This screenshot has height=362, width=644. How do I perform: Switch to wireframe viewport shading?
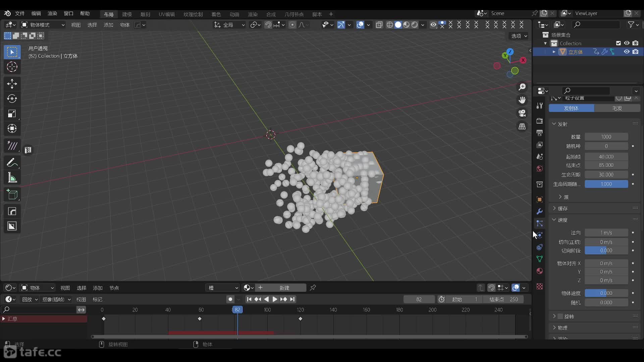390,25
